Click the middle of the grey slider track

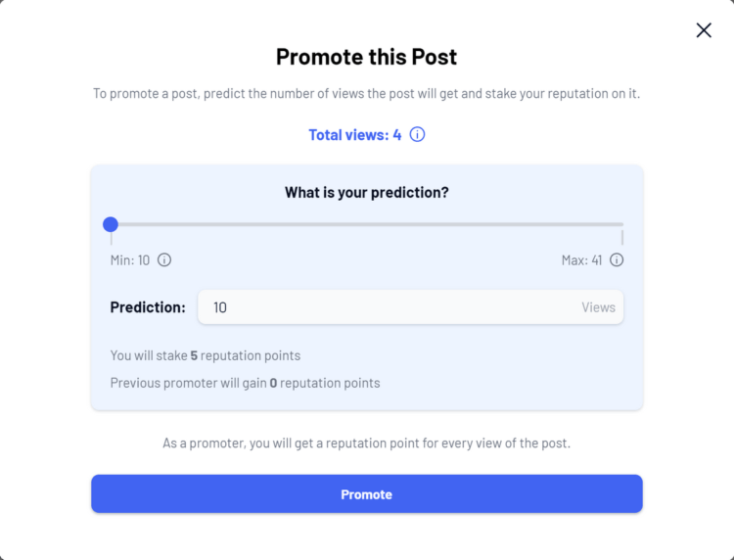[x=367, y=224]
